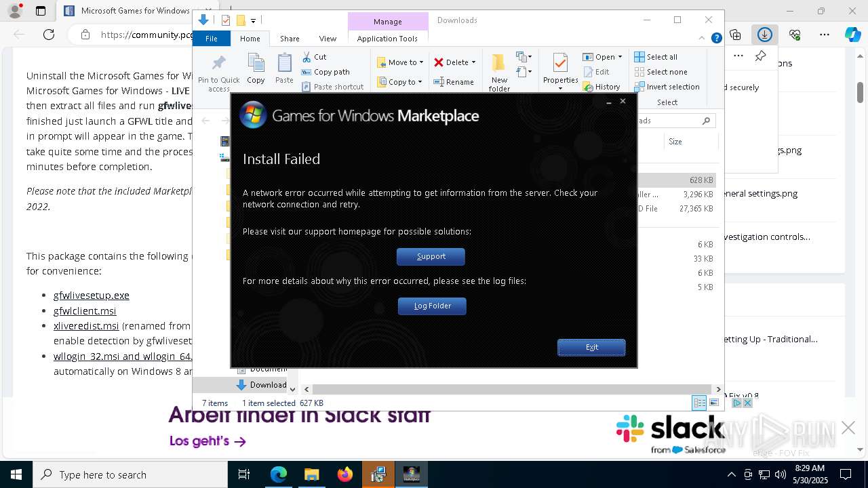The height and width of the screenshot is (488, 868).
Task: Open the Application Tools tab in Explorer
Action: (387, 39)
